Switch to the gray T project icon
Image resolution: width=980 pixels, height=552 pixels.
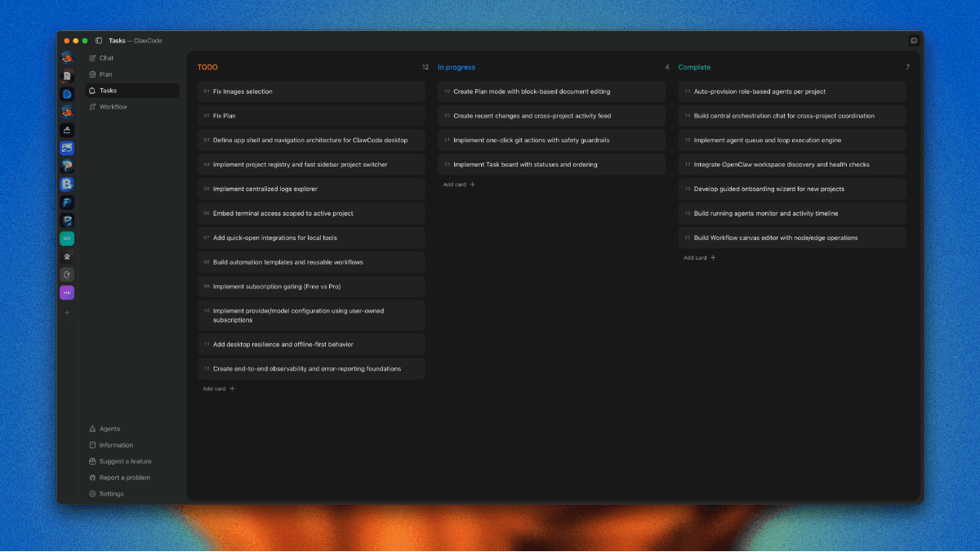click(67, 274)
